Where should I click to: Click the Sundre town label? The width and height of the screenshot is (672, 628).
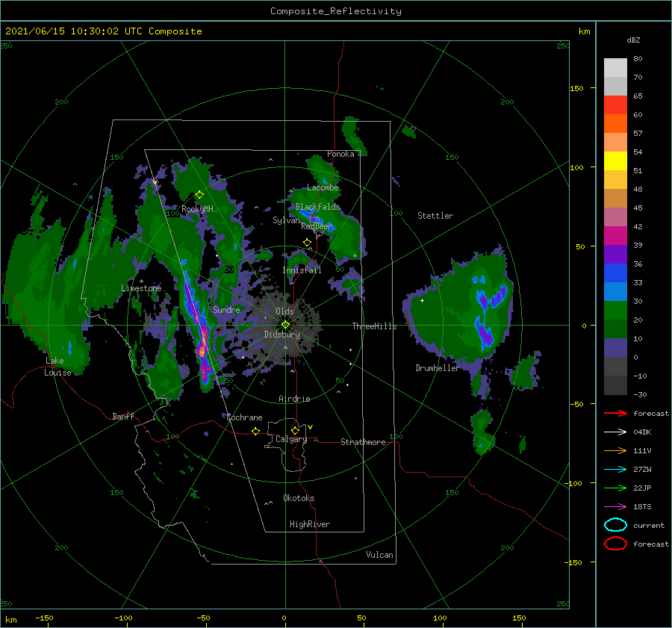click(x=226, y=309)
